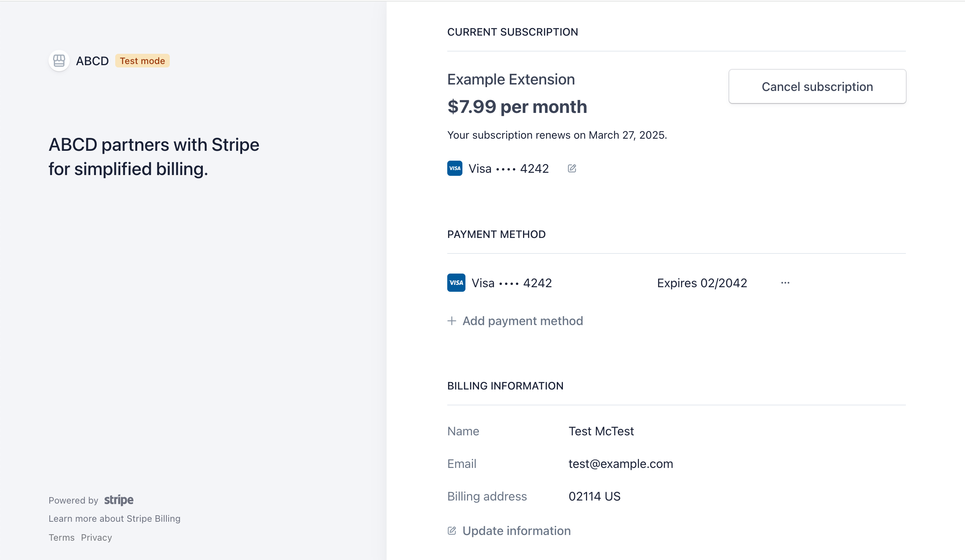Cancel the Example Extension subscription
The width and height of the screenshot is (965, 560).
tap(817, 86)
